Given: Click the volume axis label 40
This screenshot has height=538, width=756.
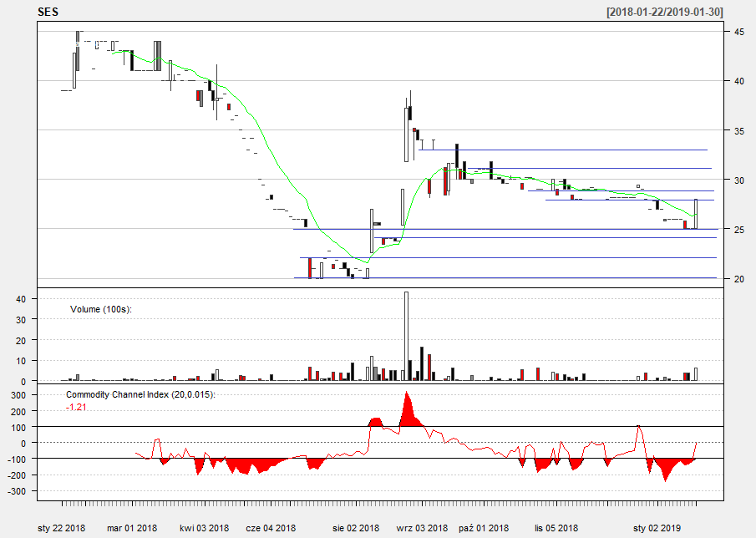Looking at the screenshot, I should coord(21,299).
